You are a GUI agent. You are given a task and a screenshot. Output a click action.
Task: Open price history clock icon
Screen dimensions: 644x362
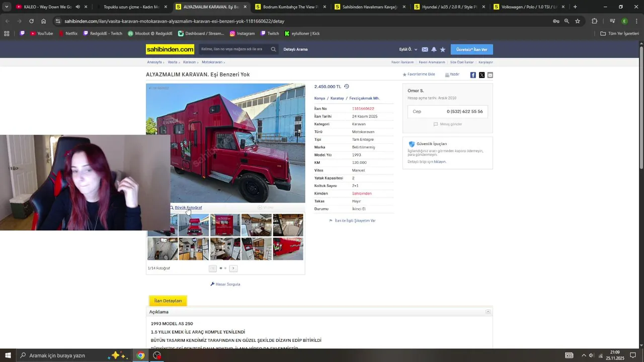[x=346, y=86]
